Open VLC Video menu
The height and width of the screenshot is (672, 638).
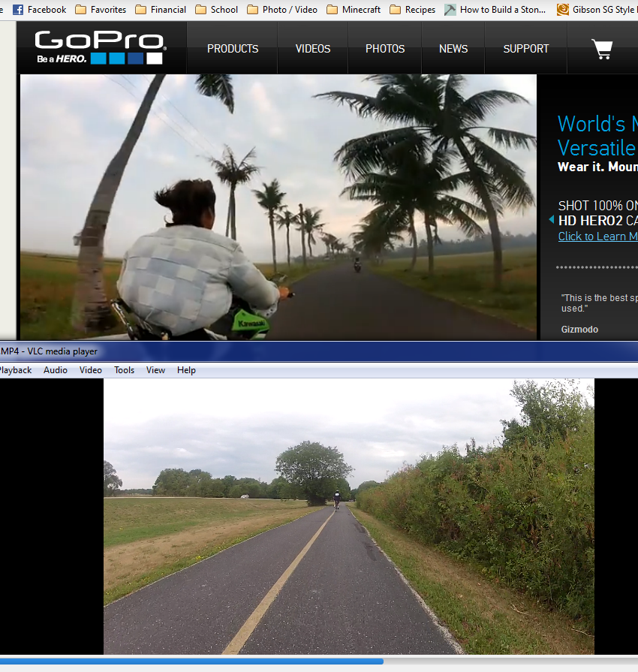tap(90, 370)
